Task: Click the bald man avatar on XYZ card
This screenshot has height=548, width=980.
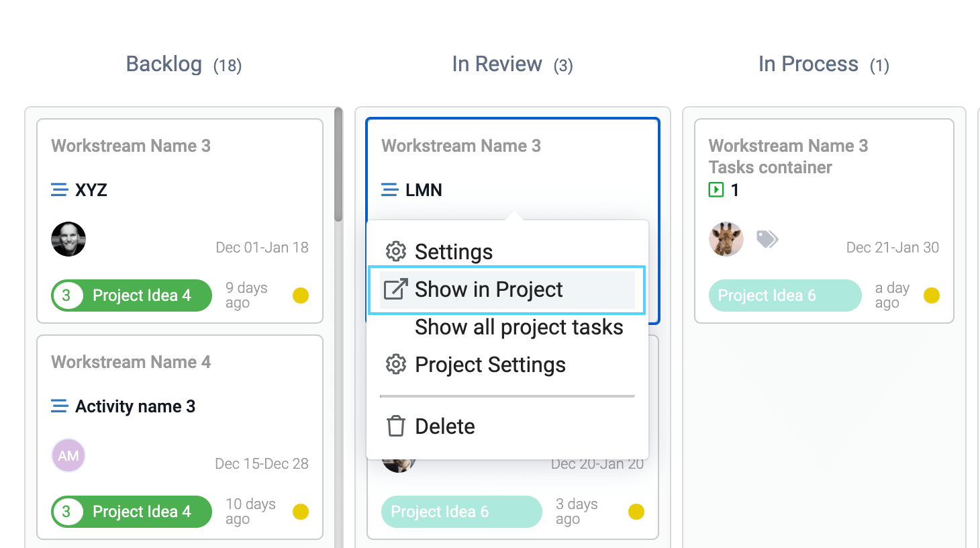Action: pyautogui.click(x=68, y=239)
